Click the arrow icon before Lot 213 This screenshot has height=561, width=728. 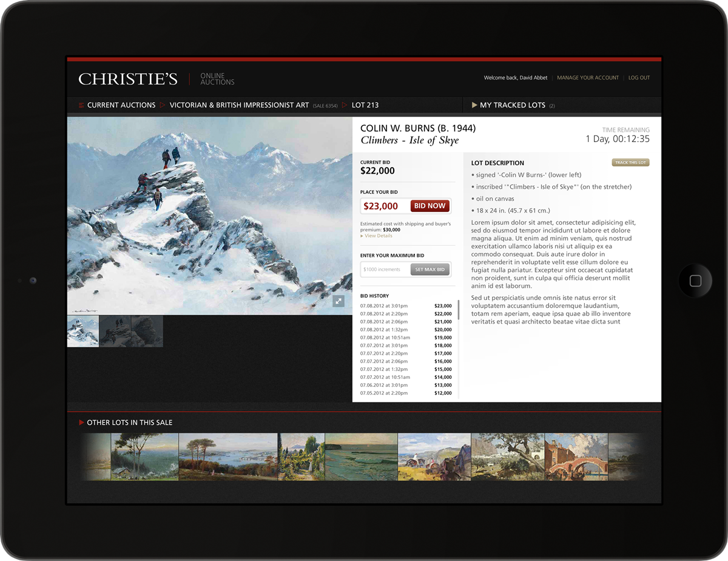(x=345, y=105)
